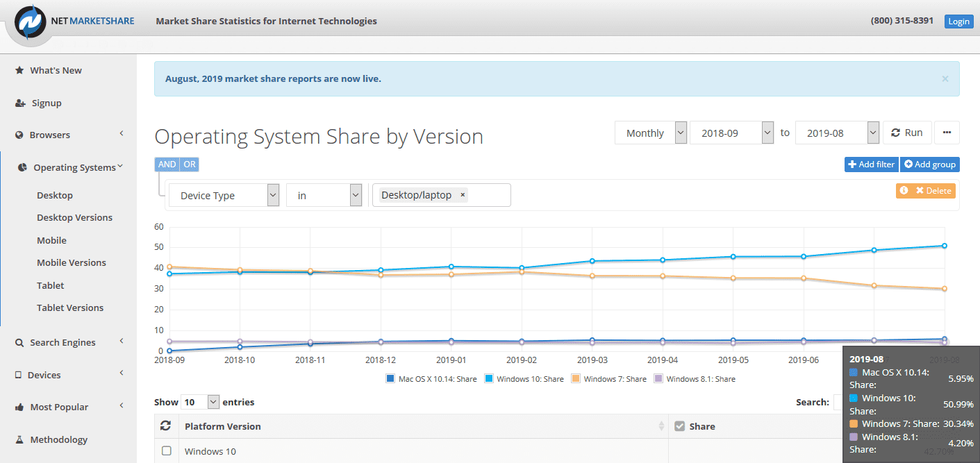Screen dimensions: 980x463
Task: Click the Search Engines magnifier icon
Action: 19,342
